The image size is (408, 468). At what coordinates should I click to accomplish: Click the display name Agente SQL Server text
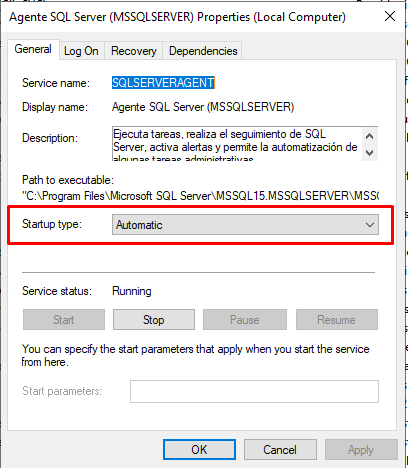click(x=203, y=107)
